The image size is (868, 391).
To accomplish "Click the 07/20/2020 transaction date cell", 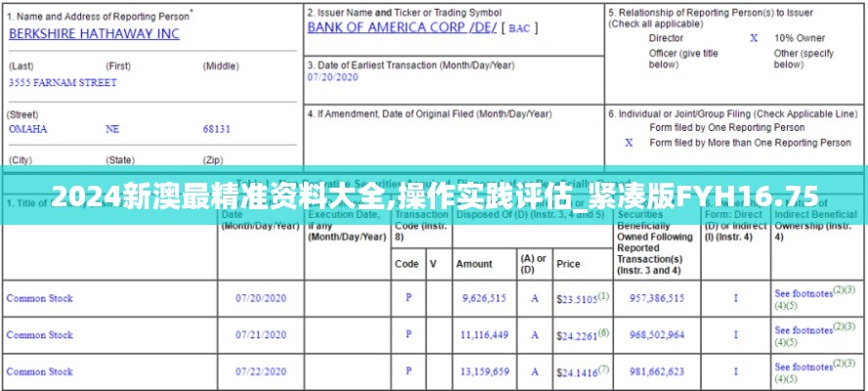I will (261, 298).
